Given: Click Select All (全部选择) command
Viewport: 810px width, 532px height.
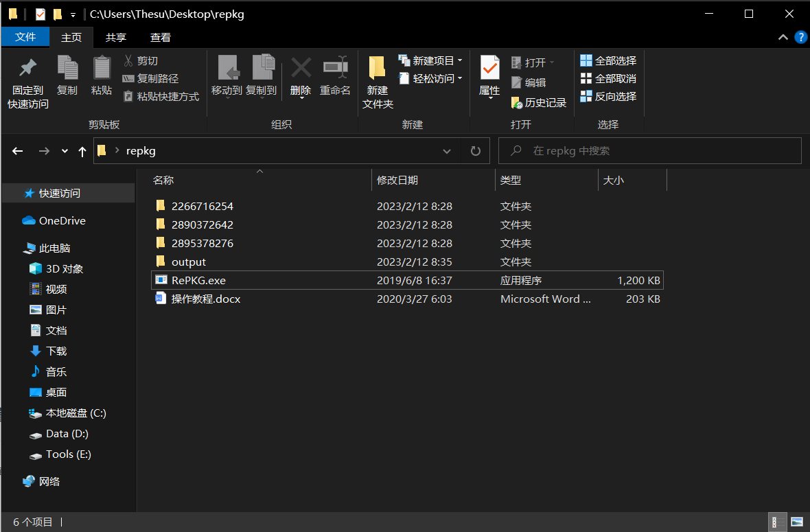Looking at the screenshot, I should (x=608, y=60).
